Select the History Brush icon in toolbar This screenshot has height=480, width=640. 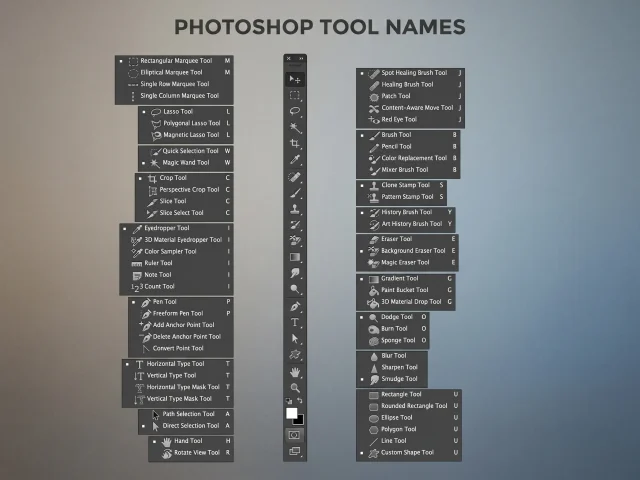point(295,225)
